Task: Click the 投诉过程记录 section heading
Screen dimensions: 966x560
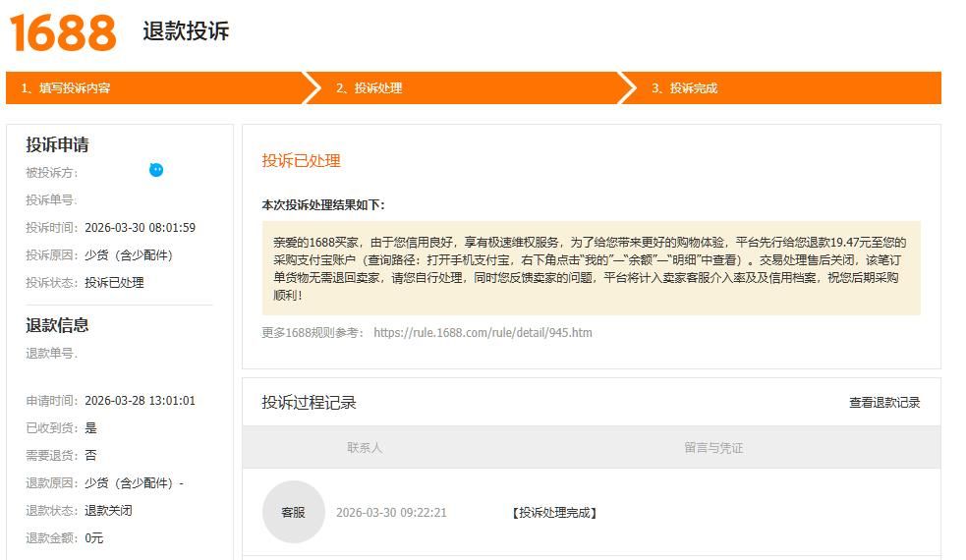Action: [309, 402]
